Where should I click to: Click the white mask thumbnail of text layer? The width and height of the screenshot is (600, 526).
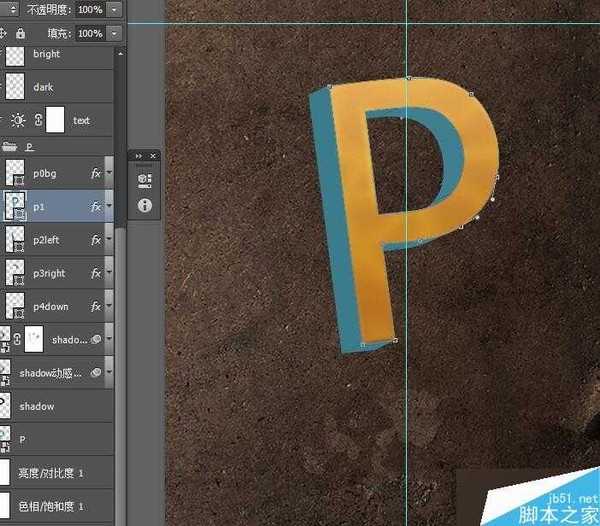(x=55, y=120)
